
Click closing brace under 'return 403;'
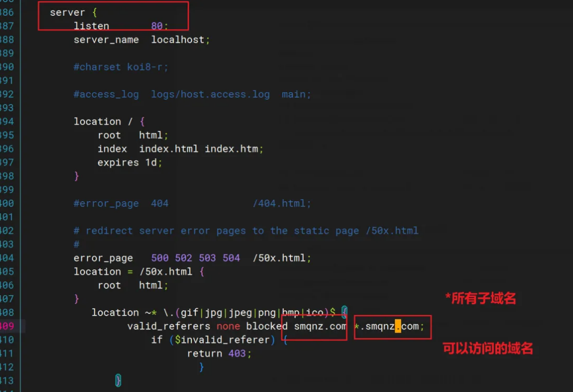[201, 367]
